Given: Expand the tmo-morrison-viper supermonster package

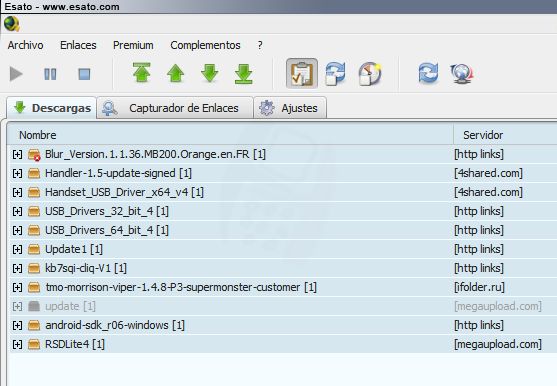Looking at the screenshot, I should coord(17,287).
